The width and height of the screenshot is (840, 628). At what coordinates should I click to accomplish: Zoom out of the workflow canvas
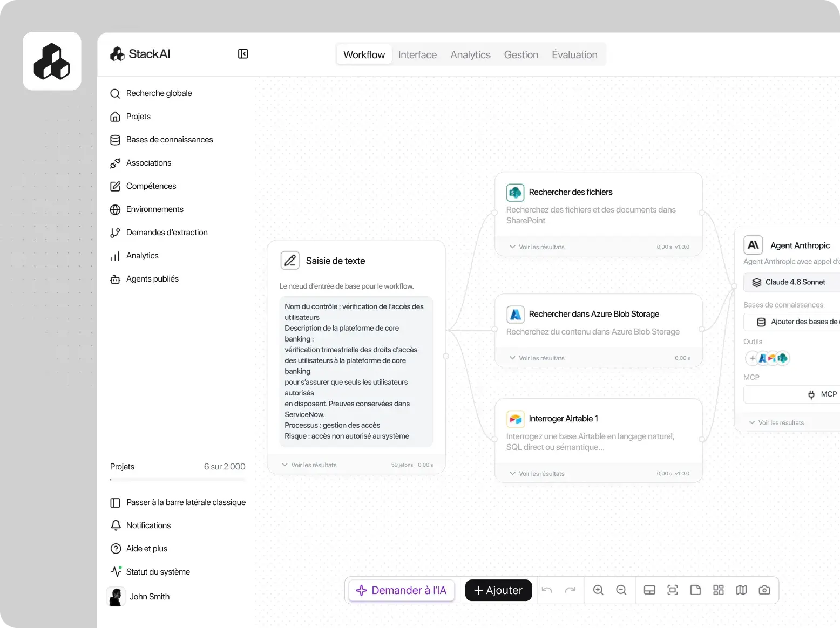(x=621, y=590)
